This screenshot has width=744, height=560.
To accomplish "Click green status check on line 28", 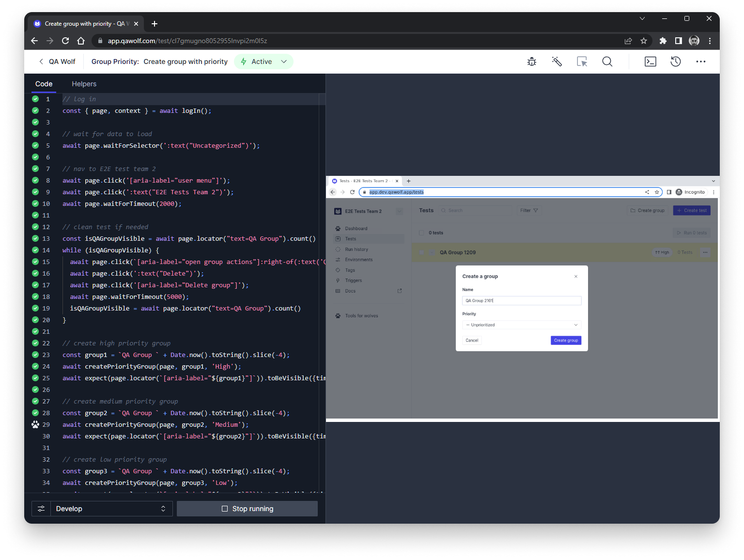I will (35, 413).
